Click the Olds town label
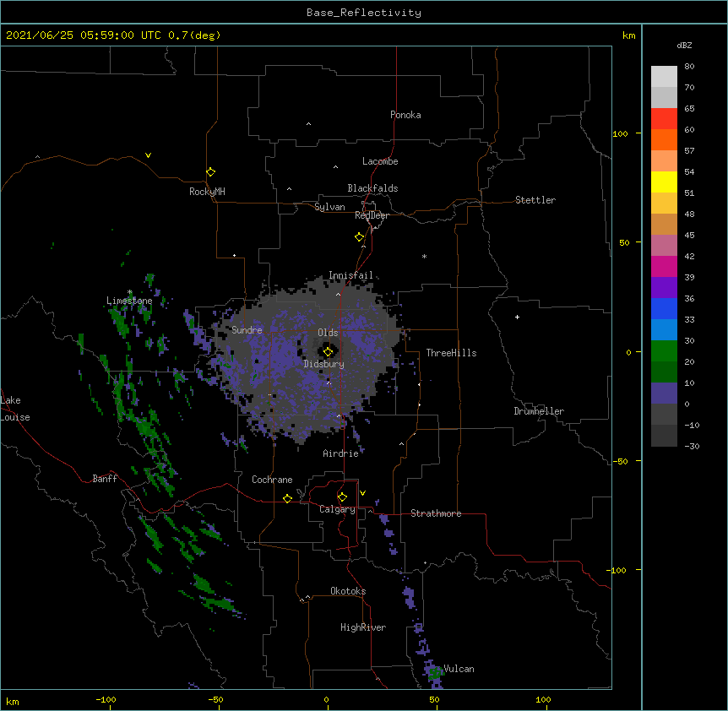Screen dimensions: 728x711 point(328,333)
